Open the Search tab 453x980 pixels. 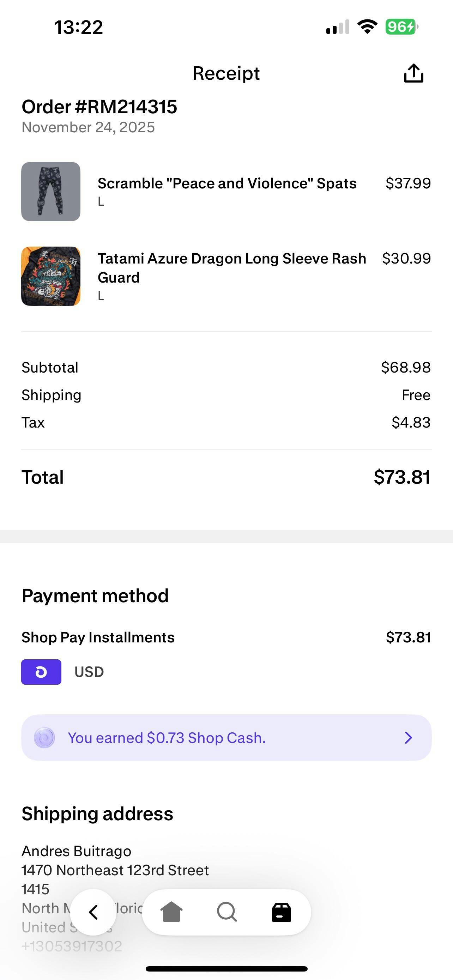coord(227,912)
